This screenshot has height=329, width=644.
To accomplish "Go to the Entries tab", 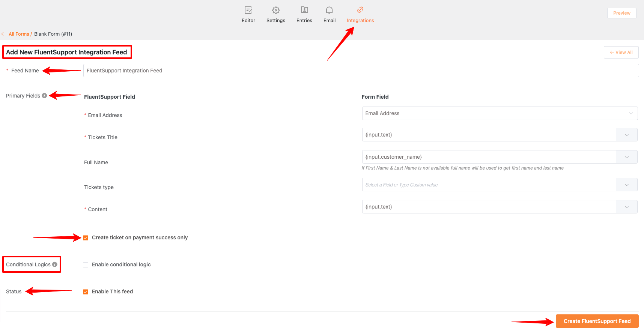I will 304,15.
